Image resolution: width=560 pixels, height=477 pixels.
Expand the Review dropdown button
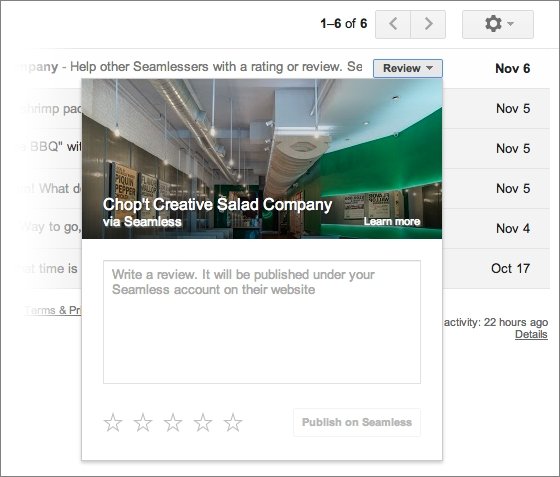[408, 68]
